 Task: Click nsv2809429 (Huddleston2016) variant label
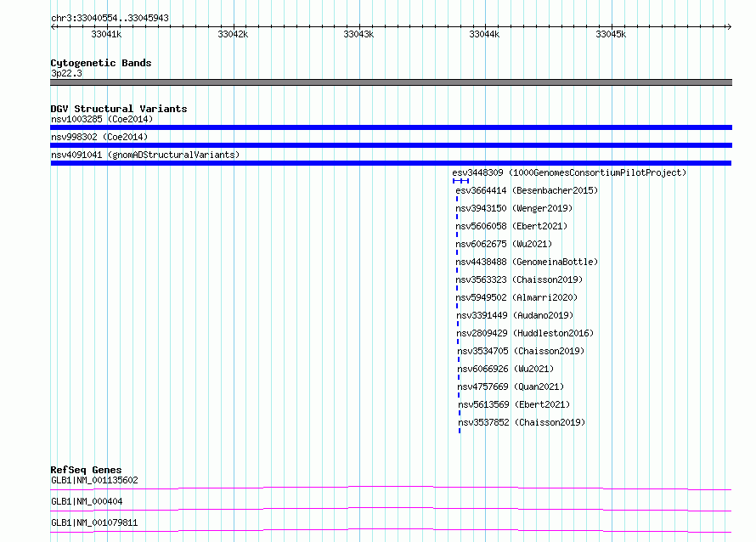coord(525,333)
